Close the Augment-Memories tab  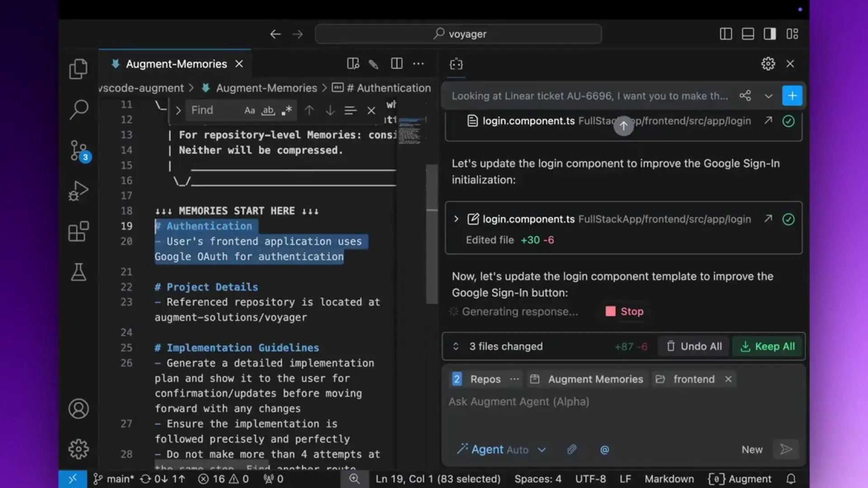(239, 64)
